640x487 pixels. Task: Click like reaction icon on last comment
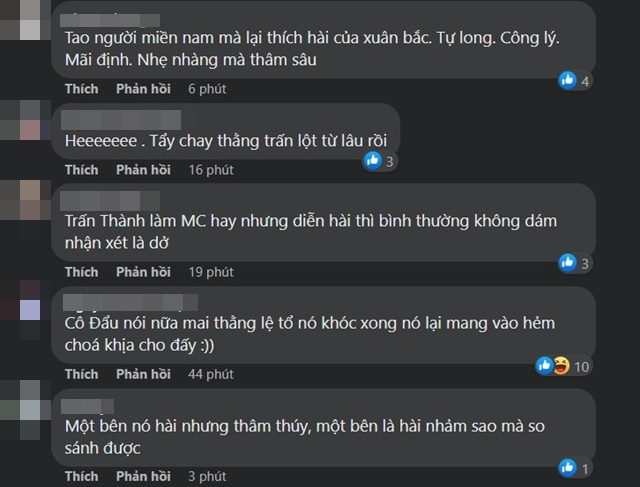coord(569,467)
